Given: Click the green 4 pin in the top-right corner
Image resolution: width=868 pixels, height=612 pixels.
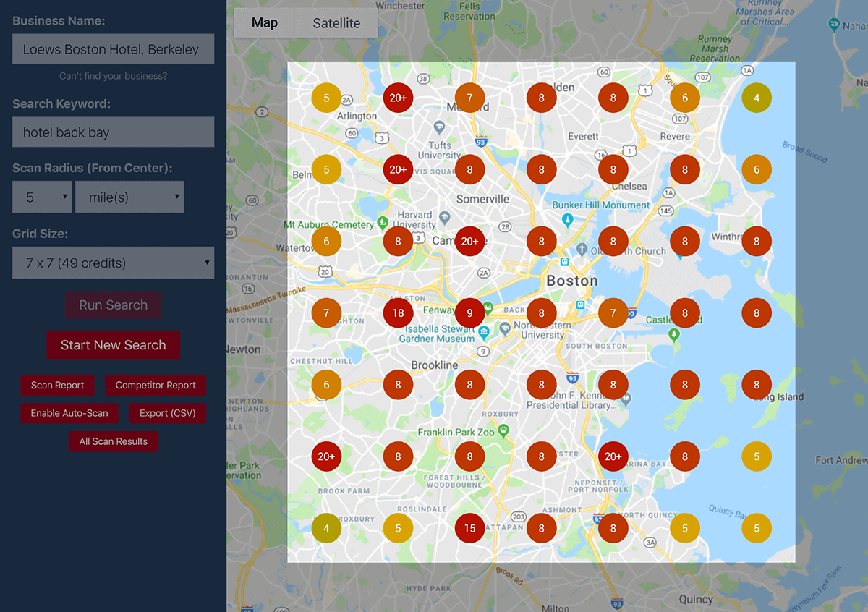Looking at the screenshot, I should [x=757, y=97].
